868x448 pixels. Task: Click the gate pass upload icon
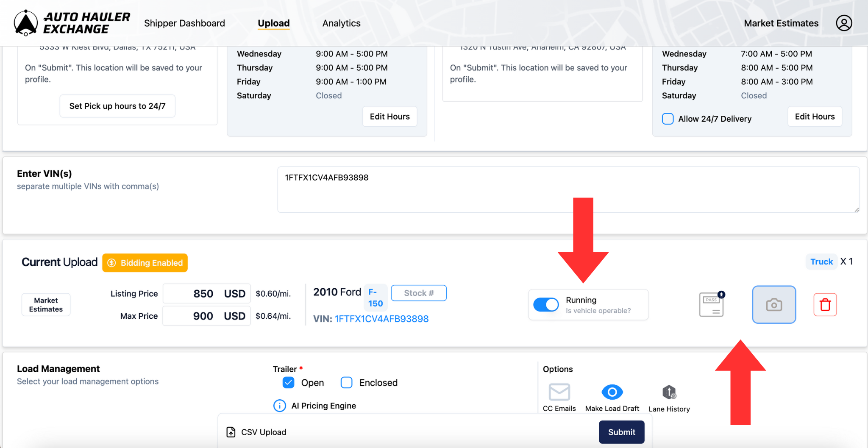[711, 304]
